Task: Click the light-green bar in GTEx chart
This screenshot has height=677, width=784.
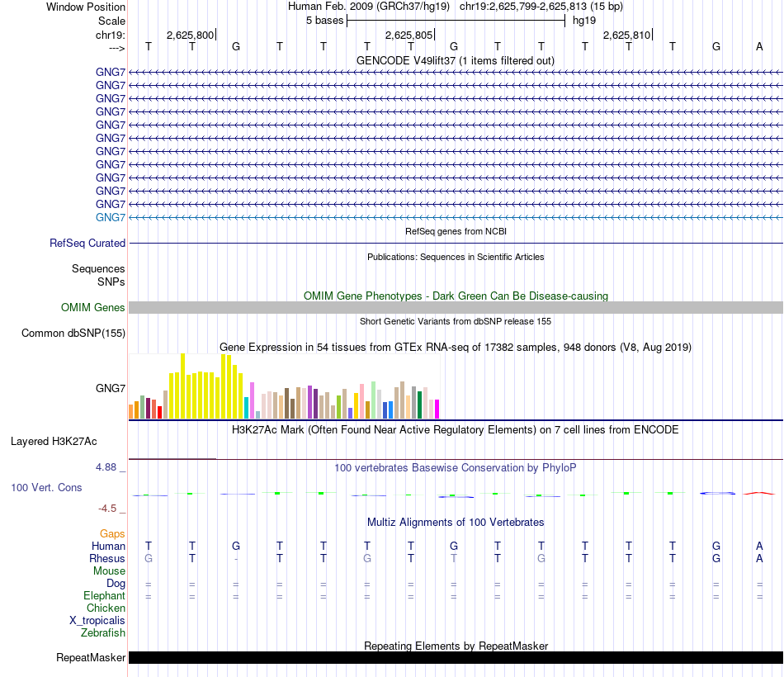Action: point(374,400)
